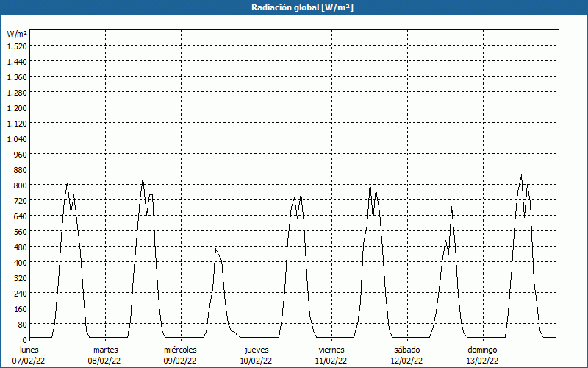Click the 09/02/22 date label
Viewport: 588px width, 368px height.
pyautogui.click(x=180, y=361)
